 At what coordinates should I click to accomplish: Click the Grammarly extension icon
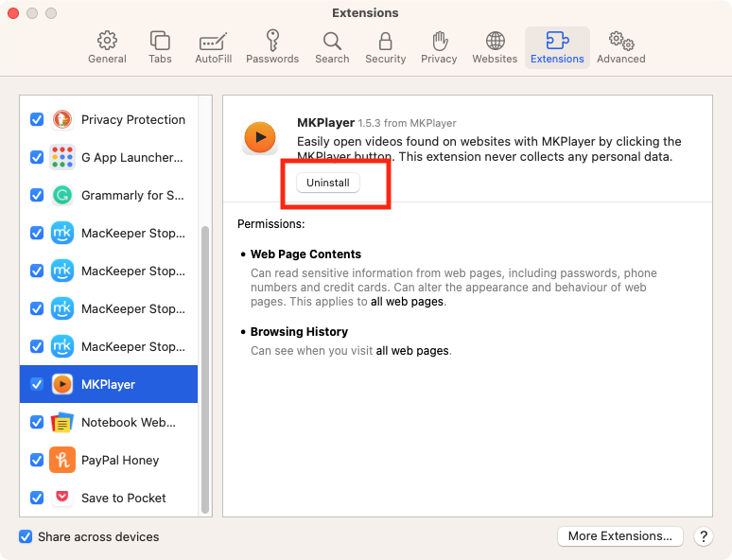coord(62,195)
